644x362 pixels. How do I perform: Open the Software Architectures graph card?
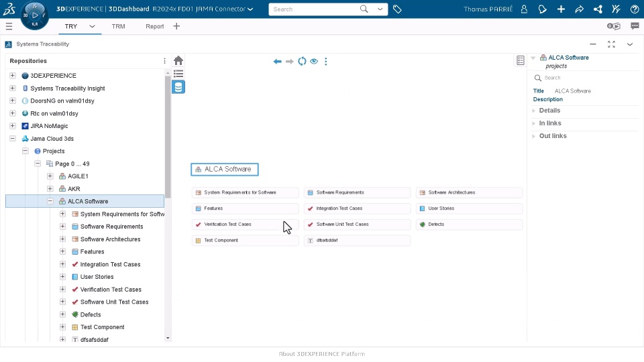[470, 192]
